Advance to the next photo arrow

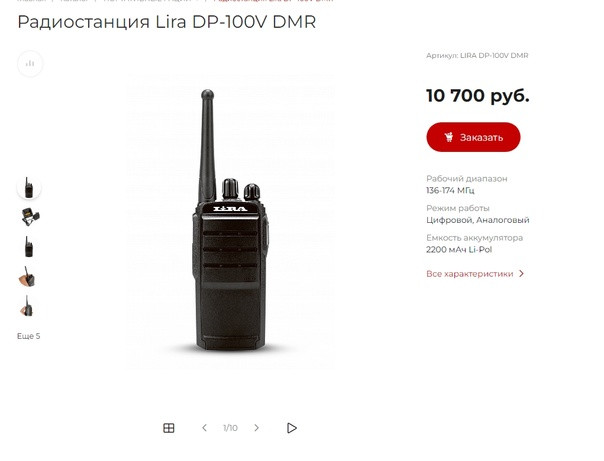click(x=257, y=428)
